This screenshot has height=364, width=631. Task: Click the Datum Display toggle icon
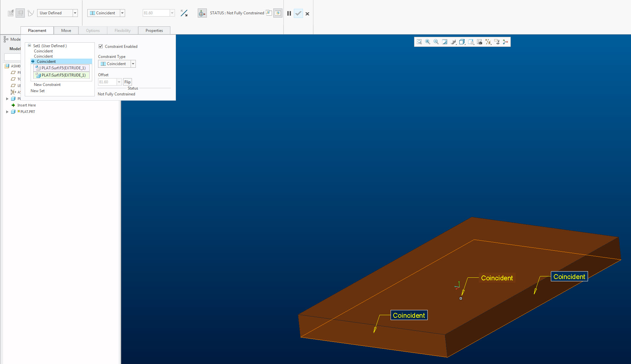488,42
